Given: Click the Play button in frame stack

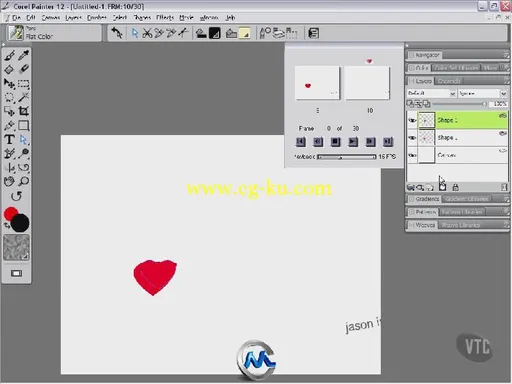Looking at the screenshot, I should [x=353, y=142].
